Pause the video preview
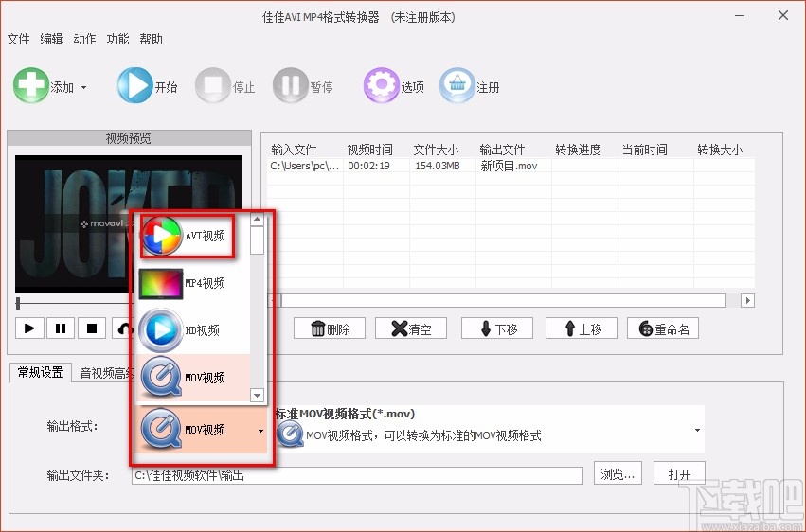The image size is (806, 532). tap(61, 328)
